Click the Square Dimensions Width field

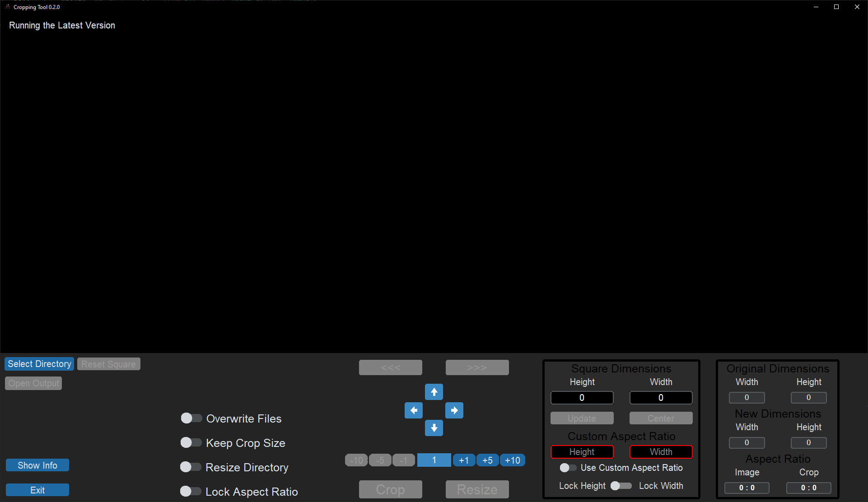pyautogui.click(x=661, y=398)
